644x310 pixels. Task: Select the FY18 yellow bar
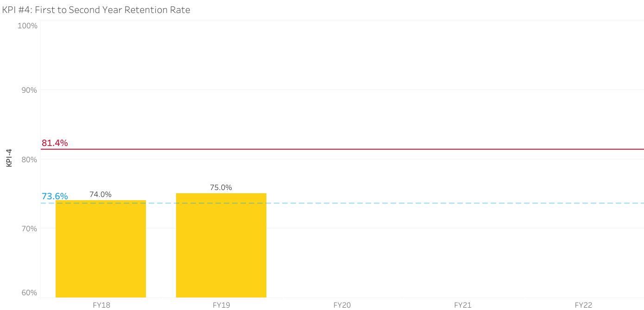pos(101,249)
